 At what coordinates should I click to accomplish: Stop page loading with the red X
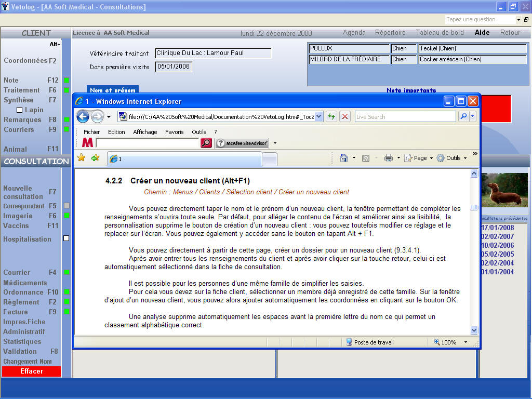345,117
